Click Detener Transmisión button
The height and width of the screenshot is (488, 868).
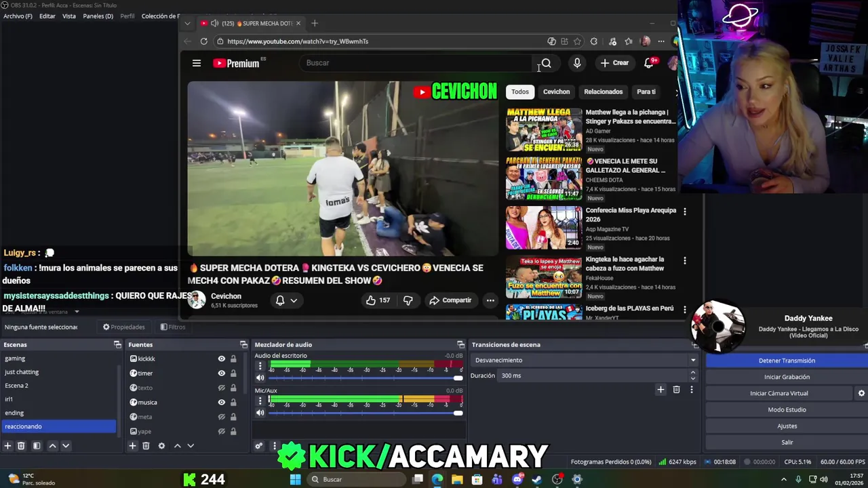(x=787, y=361)
